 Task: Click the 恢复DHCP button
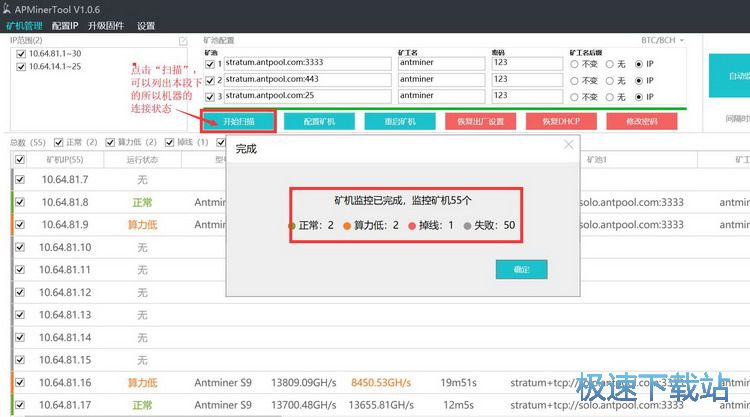561,121
